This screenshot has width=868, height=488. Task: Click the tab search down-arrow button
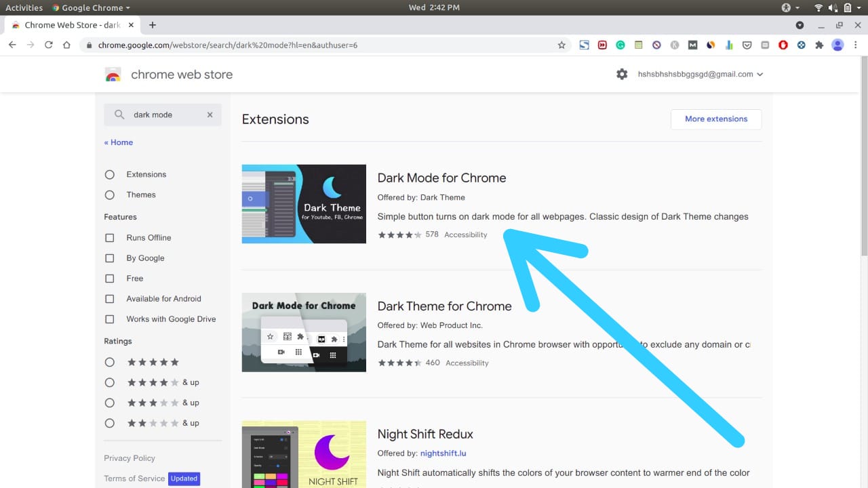click(800, 25)
